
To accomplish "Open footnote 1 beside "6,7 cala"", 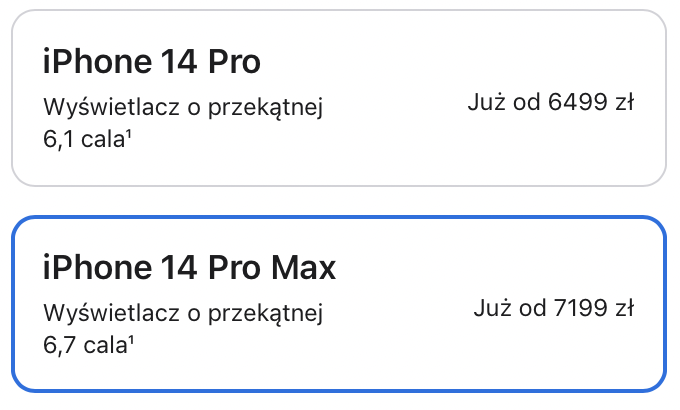I will coord(131,341).
